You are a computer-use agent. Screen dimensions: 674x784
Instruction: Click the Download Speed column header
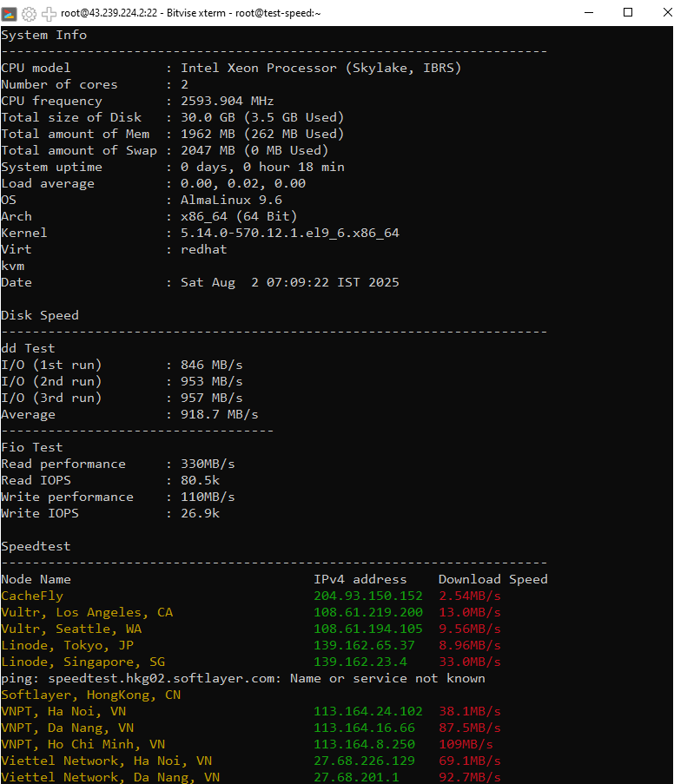(x=492, y=579)
